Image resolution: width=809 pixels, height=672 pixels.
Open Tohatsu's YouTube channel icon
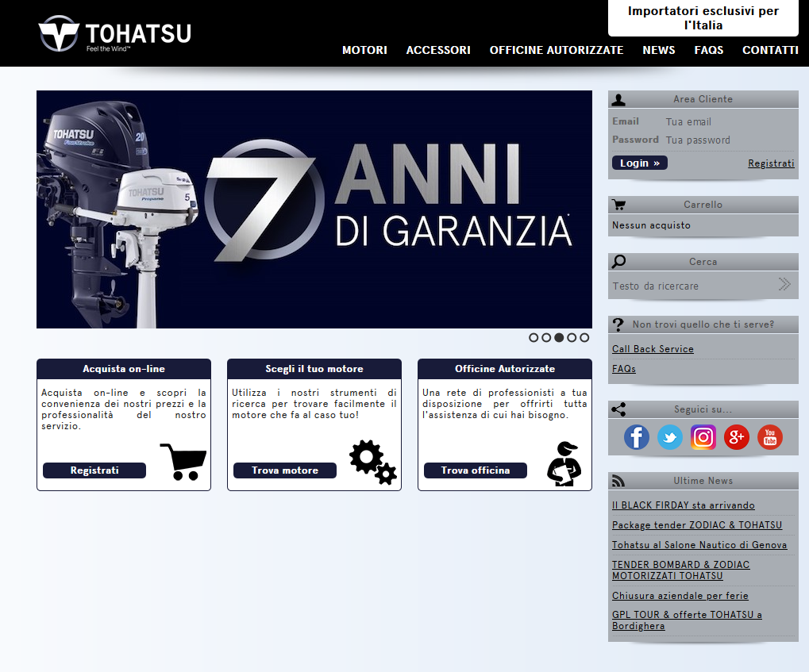coord(770,437)
